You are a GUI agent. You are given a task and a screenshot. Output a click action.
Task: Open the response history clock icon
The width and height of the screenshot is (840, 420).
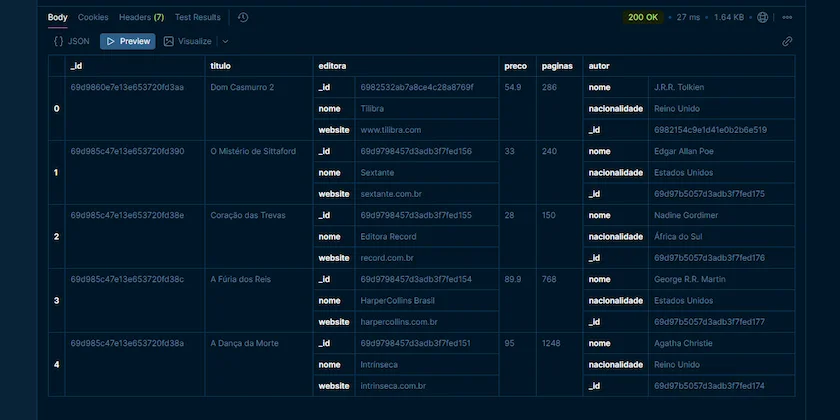(x=243, y=17)
